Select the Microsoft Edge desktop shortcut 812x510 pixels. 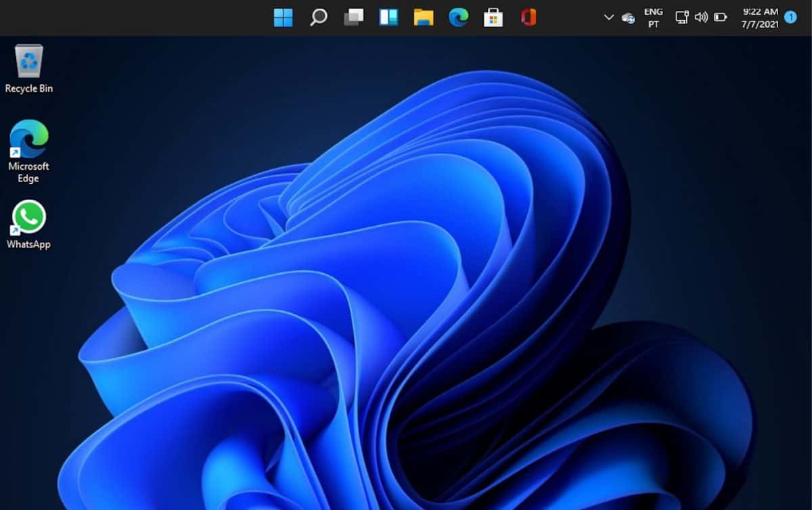tap(28, 152)
